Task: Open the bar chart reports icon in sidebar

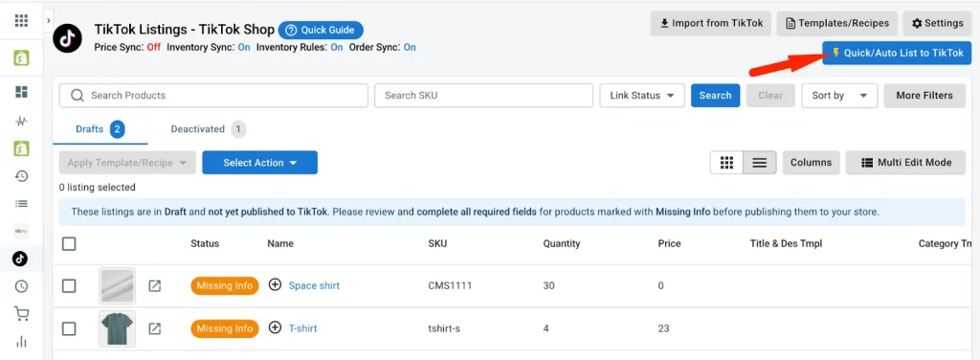Action: 21,341
